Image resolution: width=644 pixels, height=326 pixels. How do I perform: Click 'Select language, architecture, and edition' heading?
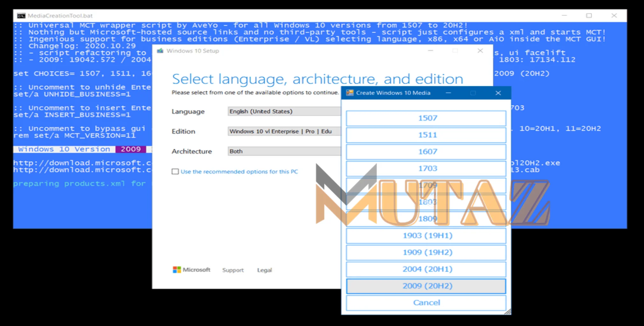pos(318,79)
